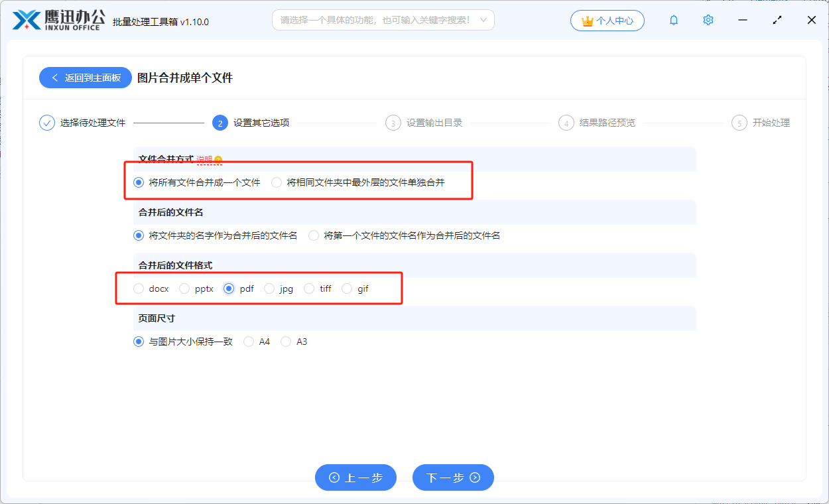Select 与图片大小保持一致 page size
This screenshot has height=504, width=829.
[x=183, y=342]
